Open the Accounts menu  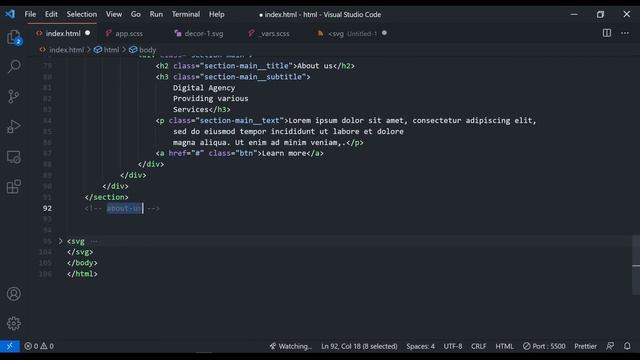[x=14, y=294]
